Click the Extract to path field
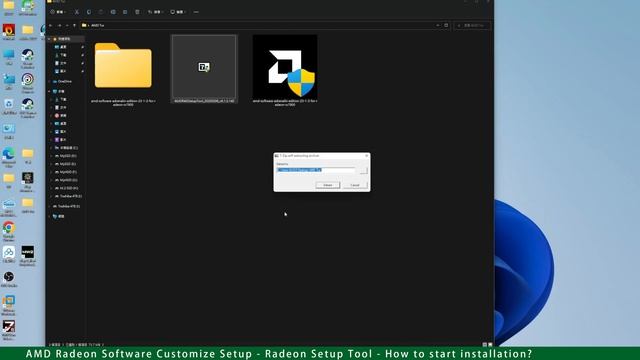 tap(316, 170)
